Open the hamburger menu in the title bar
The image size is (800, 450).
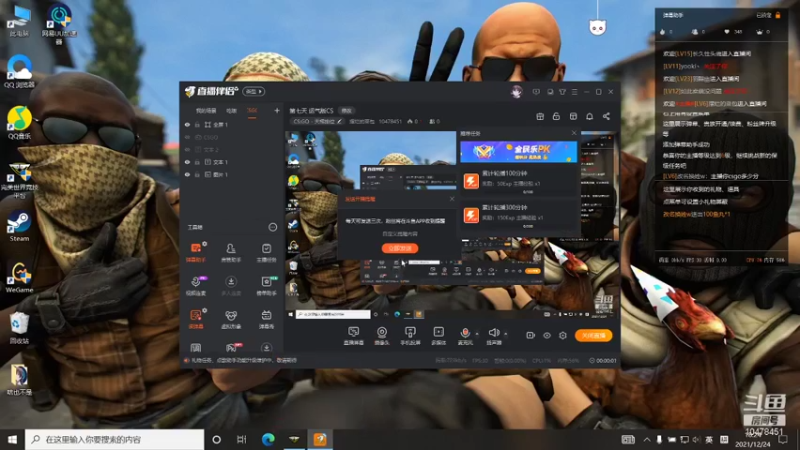574,92
